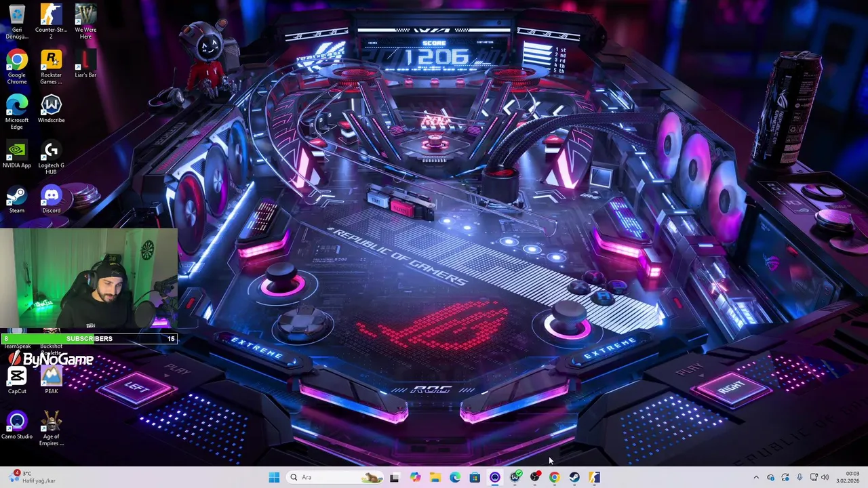Viewport: 868px width, 488px height.
Task: Open the NVIDIA App shortcut
Action: [x=17, y=155]
